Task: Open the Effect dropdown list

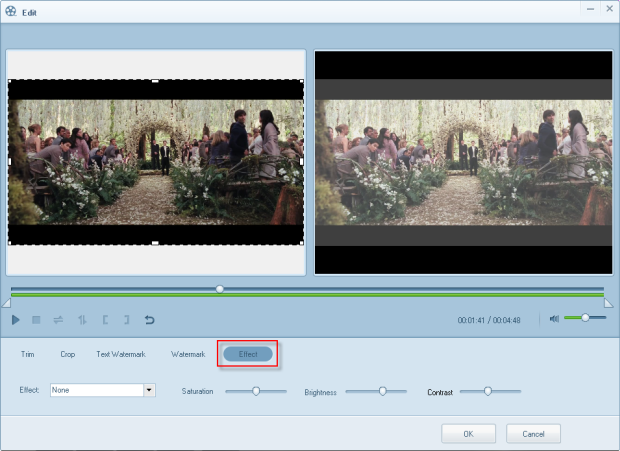Action: (x=149, y=390)
